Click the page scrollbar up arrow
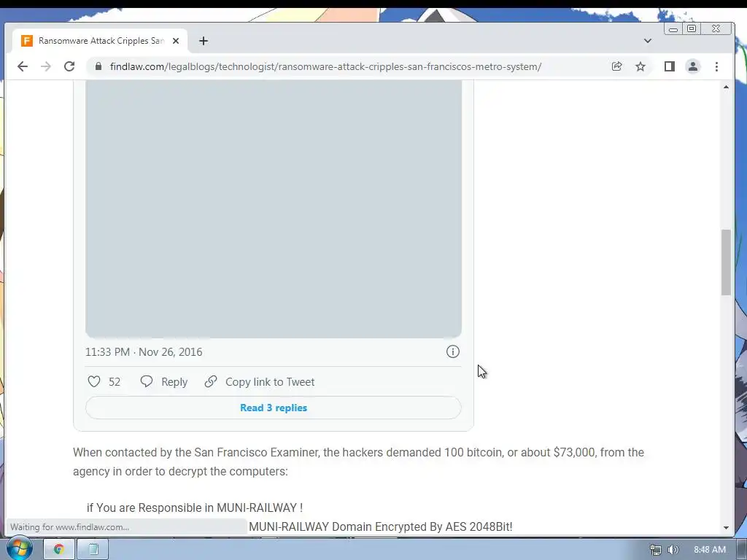Viewport: 747px width, 560px height. click(x=726, y=87)
